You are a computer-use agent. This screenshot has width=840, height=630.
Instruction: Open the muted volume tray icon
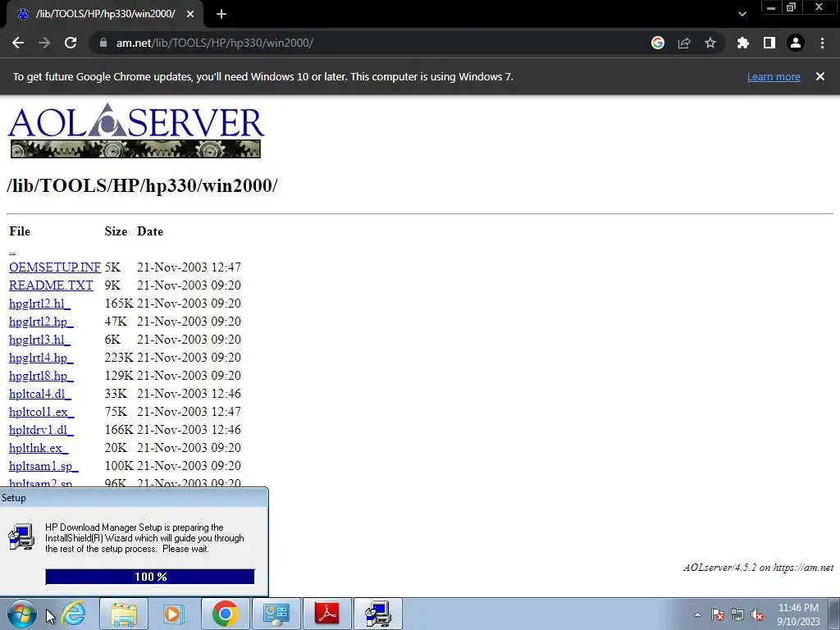point(757,614)
